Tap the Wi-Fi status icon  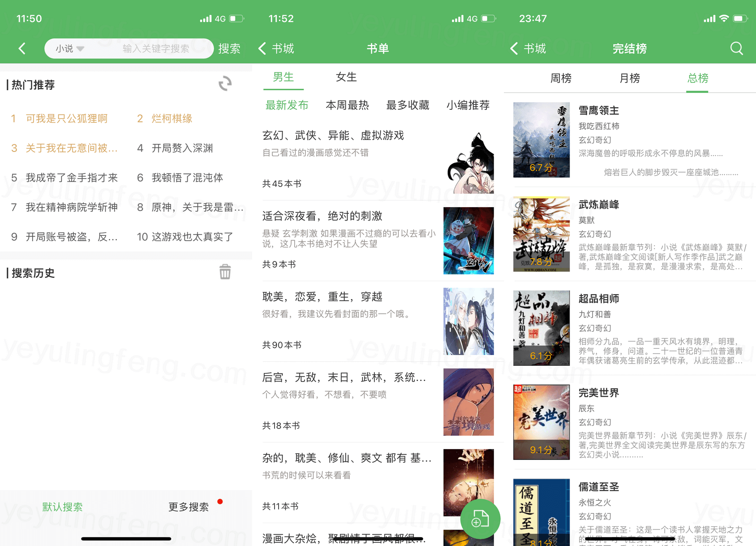(x=724, y=18)
